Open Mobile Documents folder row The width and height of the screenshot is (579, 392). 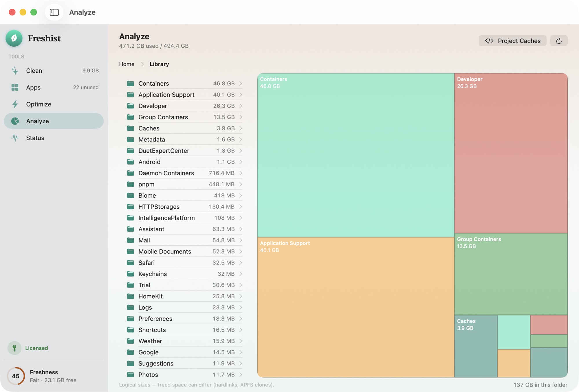click(185, 251)
